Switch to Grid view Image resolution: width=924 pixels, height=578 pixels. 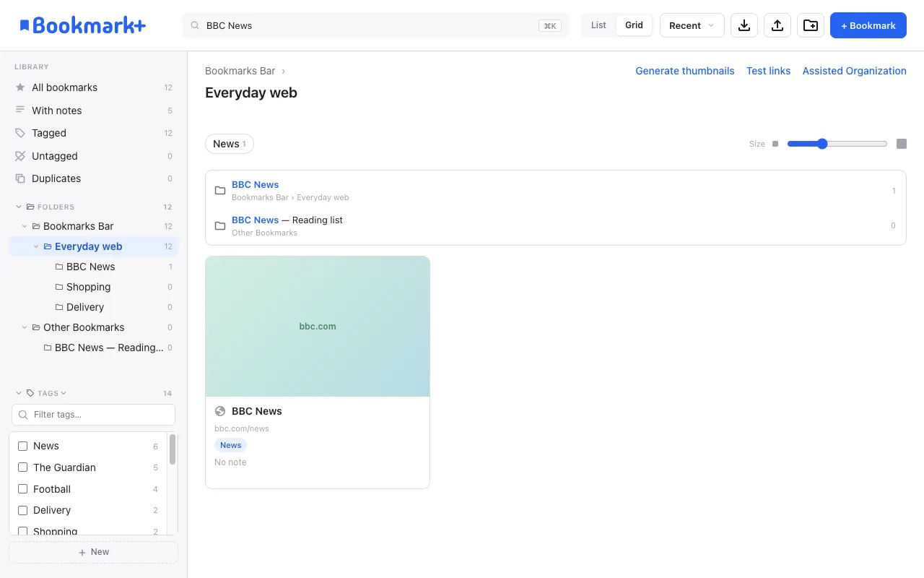point(634,25)
